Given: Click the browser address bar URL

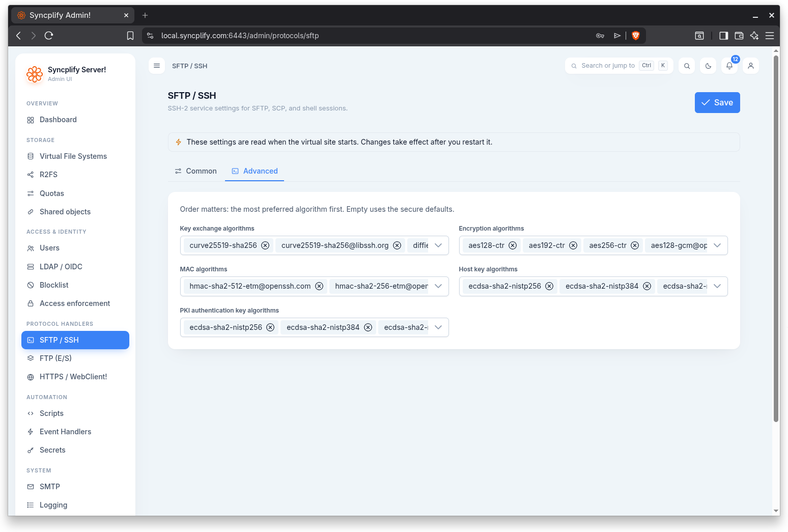Looking at the screenshot, I should click(240, 36).
